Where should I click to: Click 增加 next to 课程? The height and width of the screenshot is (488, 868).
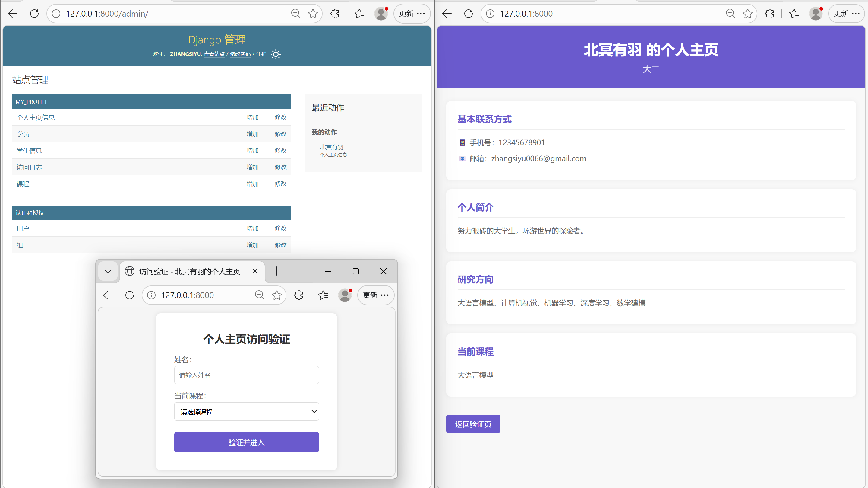252,184
